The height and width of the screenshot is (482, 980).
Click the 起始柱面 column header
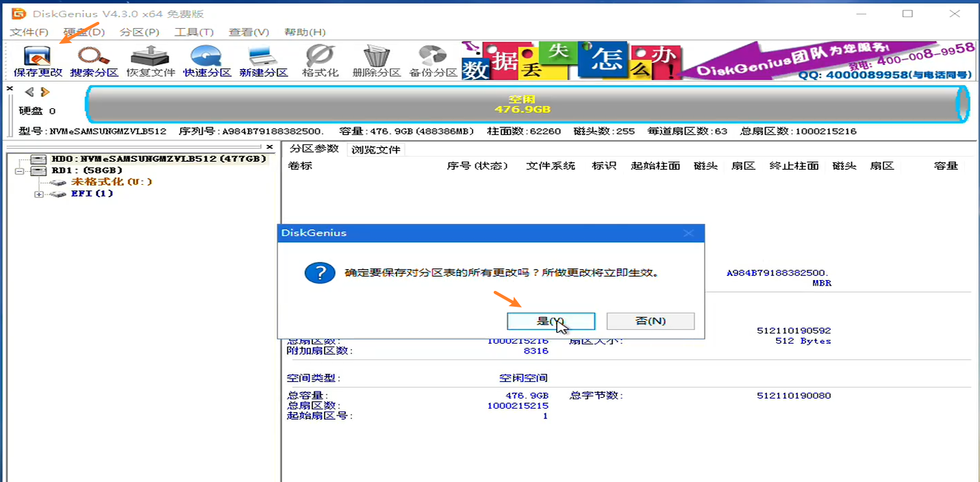[655, 166]
